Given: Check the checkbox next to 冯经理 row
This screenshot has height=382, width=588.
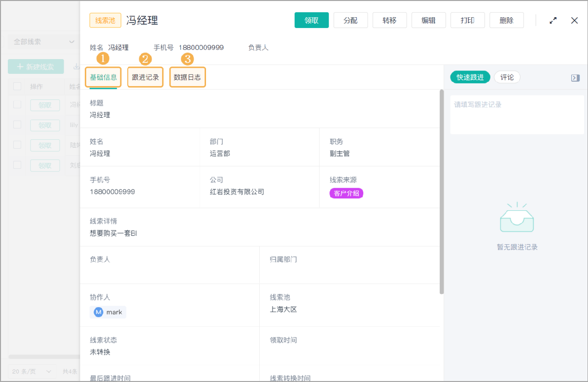Looking at the screenshot, I should [x=17, y=105].
